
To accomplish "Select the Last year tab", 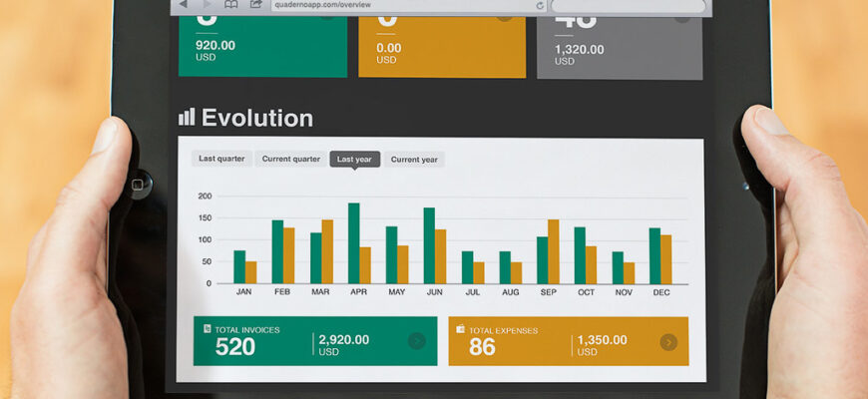I will [354, 159].
